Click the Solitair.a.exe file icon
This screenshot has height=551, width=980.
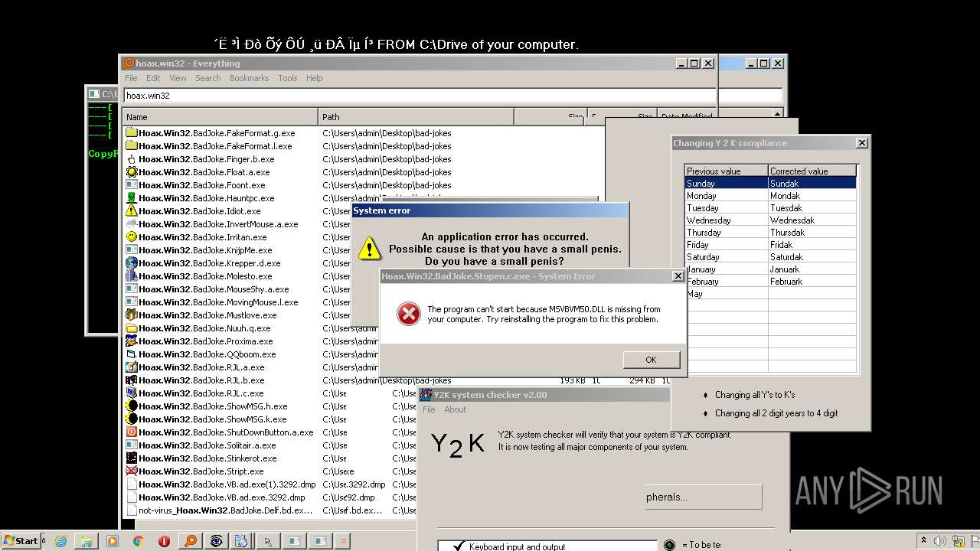click(132, 445)
